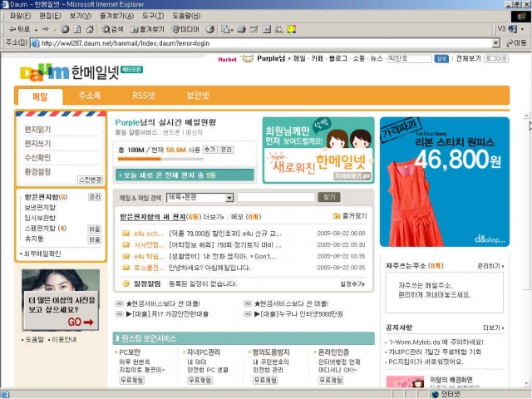532x399 pixels.
Task: Click the 찾기 search button
Action: pos(329,197)
